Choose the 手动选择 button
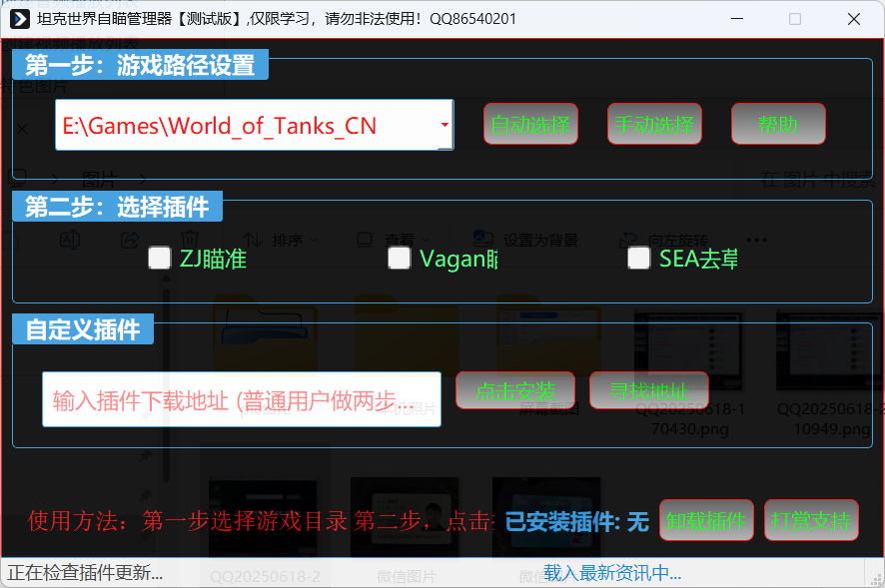The height and width of the screenshot is (588, 885). coord(654,124)
